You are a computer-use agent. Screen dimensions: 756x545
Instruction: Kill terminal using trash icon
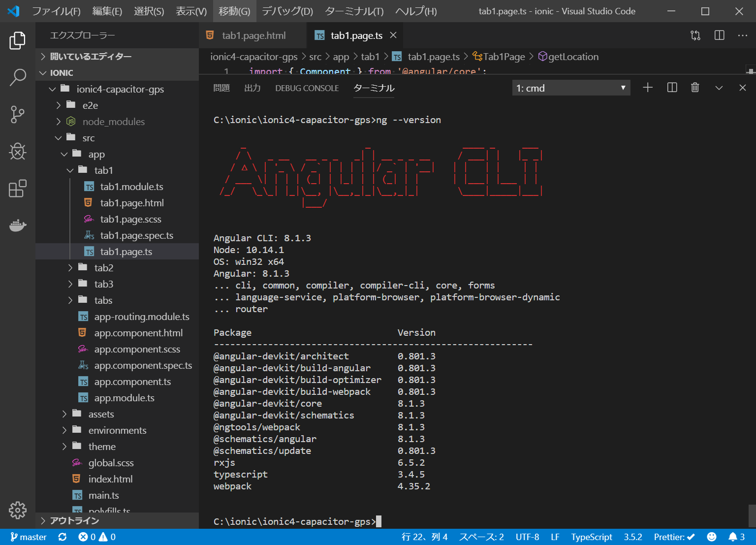695,88
